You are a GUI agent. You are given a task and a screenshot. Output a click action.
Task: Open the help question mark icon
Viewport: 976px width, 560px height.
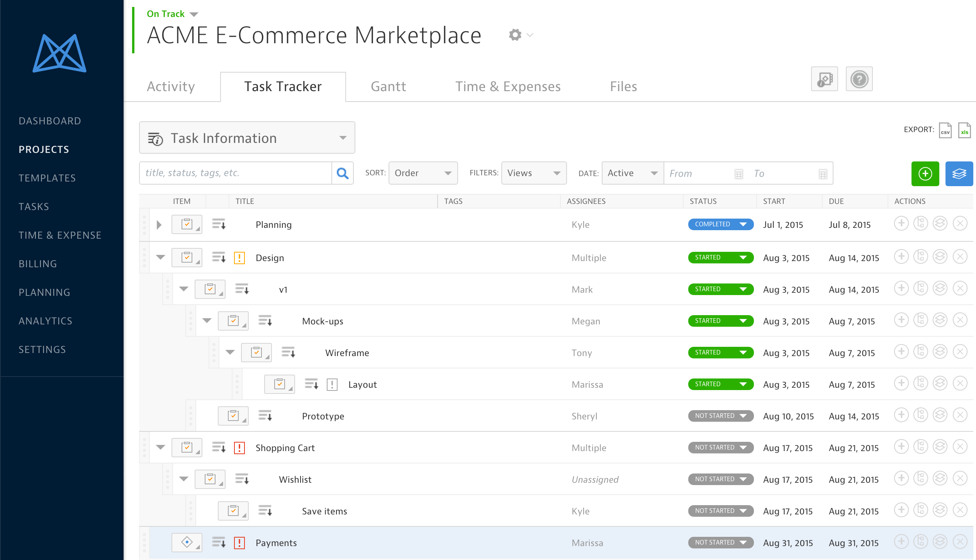859,79
